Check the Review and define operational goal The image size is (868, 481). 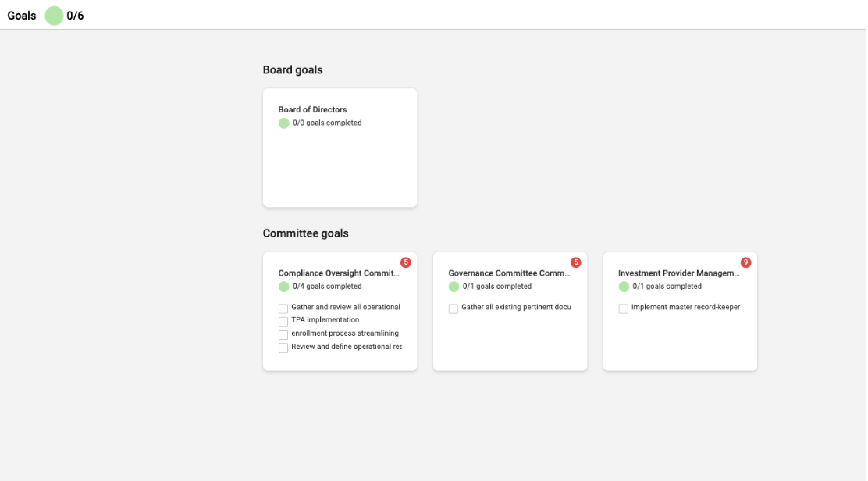point(283,347)
